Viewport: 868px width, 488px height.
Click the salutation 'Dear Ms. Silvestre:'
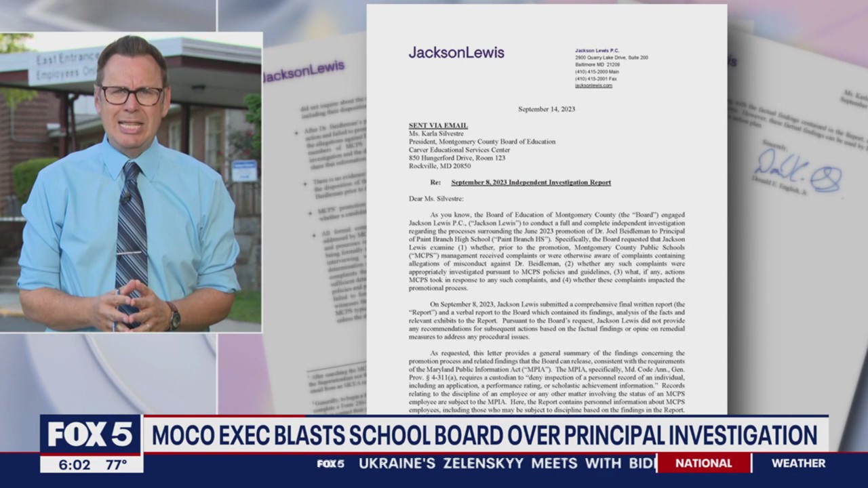click(436, 199)
